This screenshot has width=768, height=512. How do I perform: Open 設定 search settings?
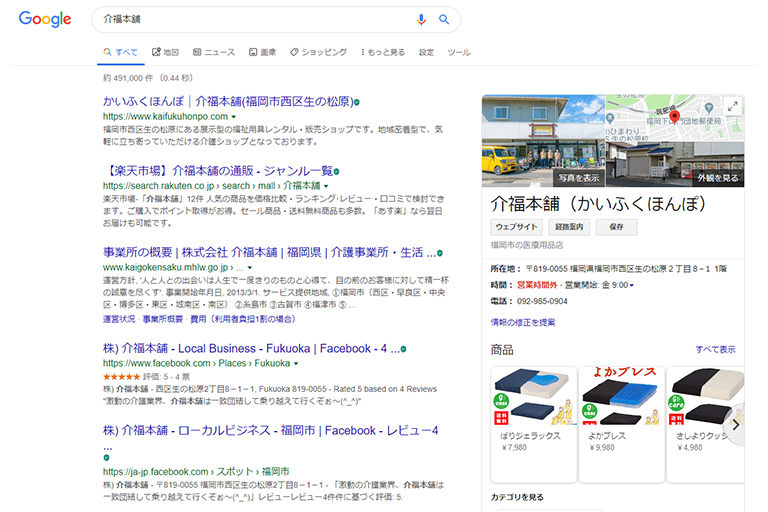[x=426, y=52]
